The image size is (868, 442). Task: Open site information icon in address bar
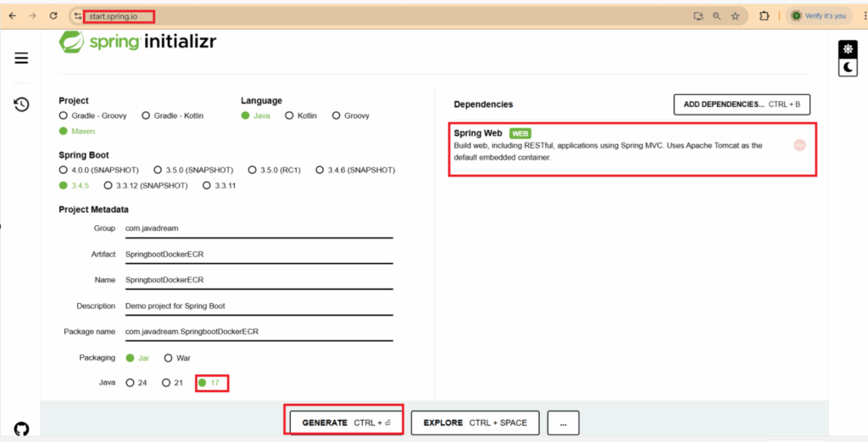[x=78, y=16]
